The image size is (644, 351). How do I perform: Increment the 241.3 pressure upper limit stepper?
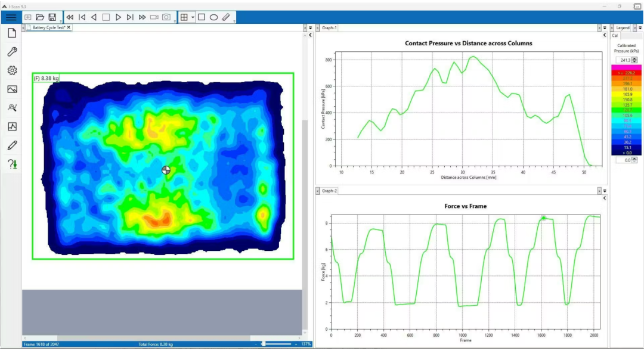coord(634,59)
